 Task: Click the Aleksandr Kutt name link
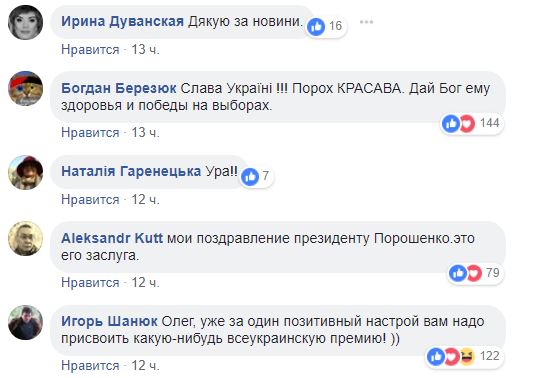pos(112,238)
